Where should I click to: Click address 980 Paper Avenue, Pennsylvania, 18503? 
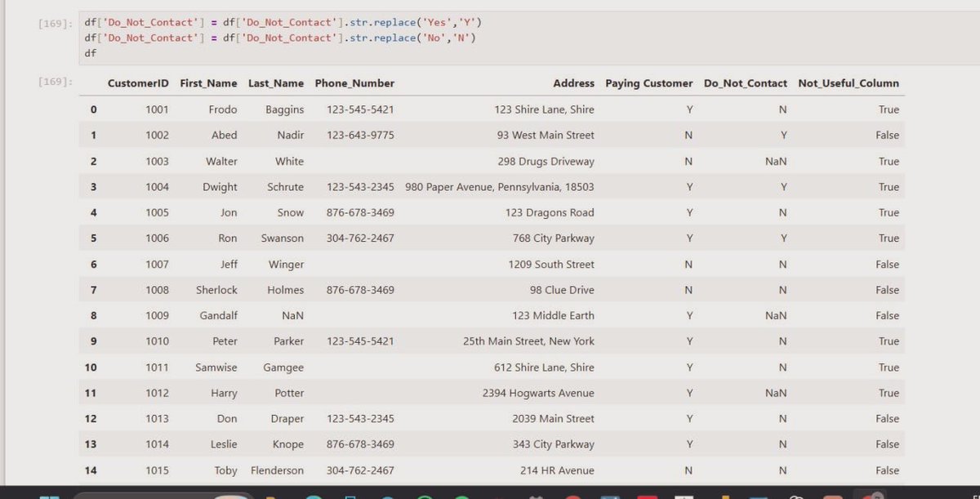point(500,187)
